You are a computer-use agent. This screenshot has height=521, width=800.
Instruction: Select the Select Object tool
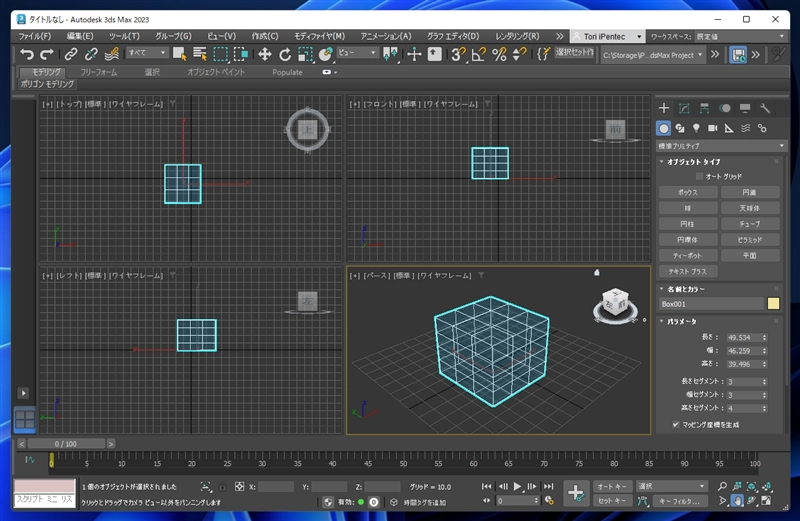(180, 54)
